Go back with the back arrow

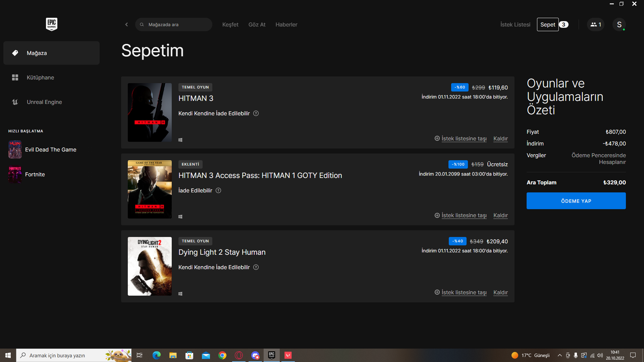pyautogui.click(x=126, y=24)
